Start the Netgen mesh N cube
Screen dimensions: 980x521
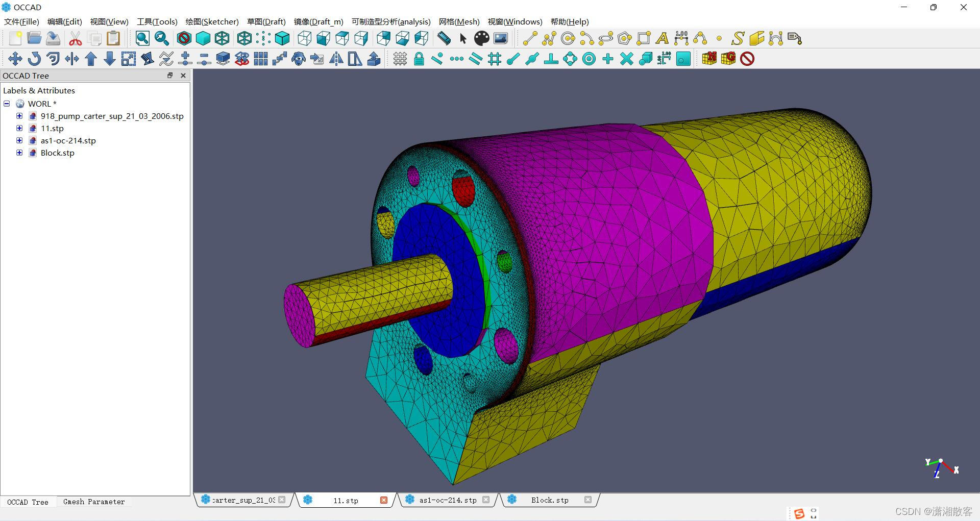709,59
